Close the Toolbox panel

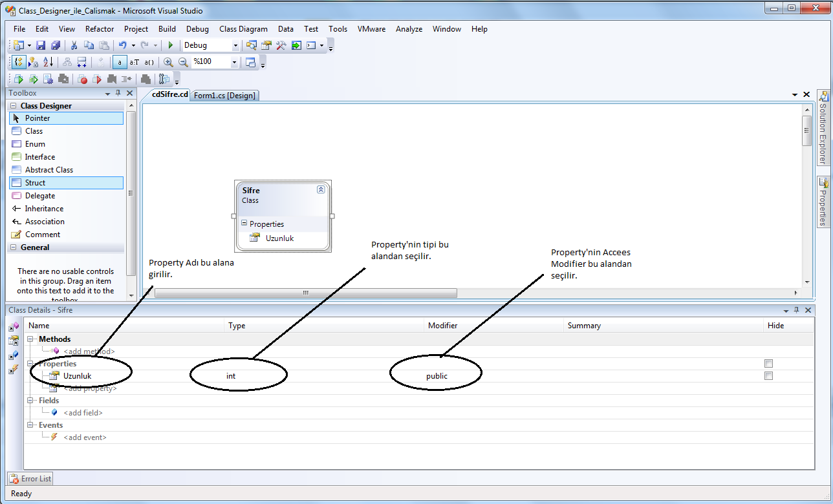point(129,94)
